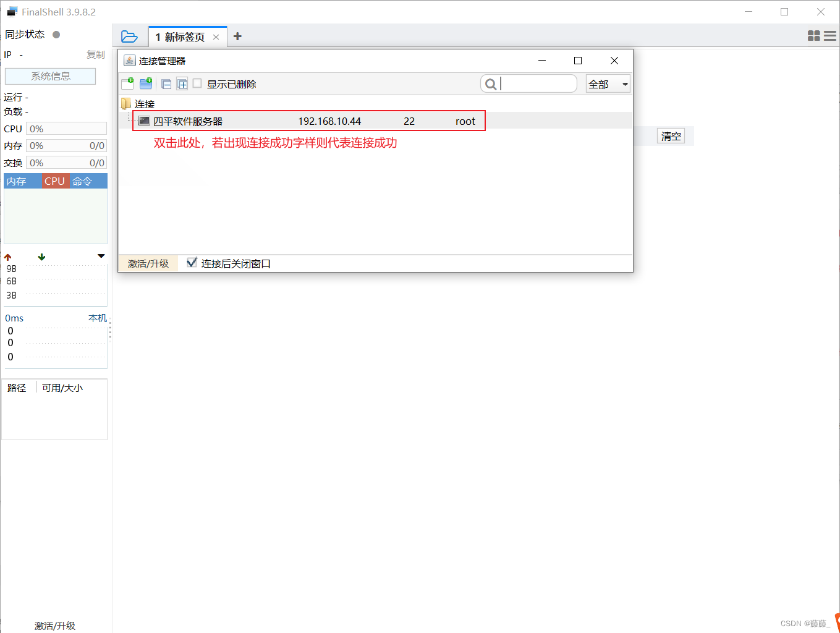
Task: Select the 连接 root folder
Action: (138, 104)
